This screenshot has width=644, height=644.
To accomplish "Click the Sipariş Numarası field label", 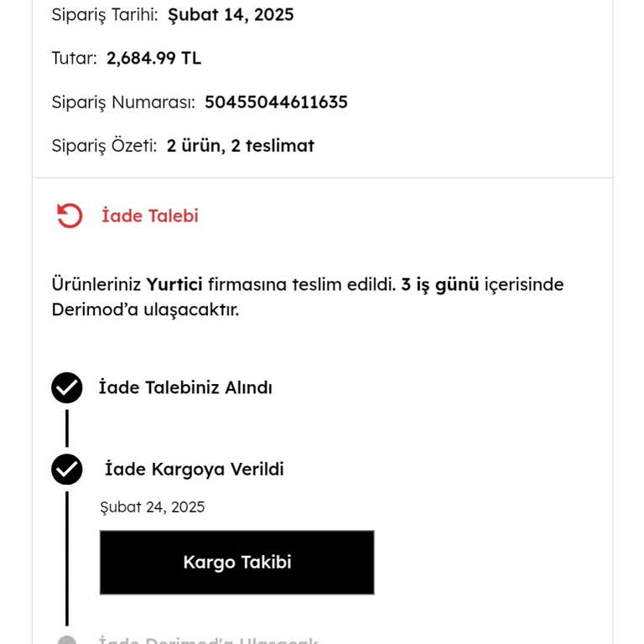I will (123, 102).
